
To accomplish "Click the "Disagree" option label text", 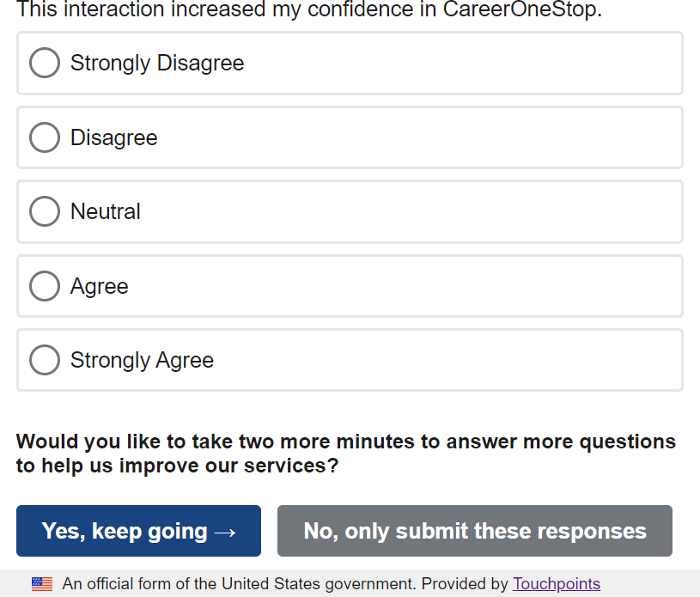I will (114, 137).
